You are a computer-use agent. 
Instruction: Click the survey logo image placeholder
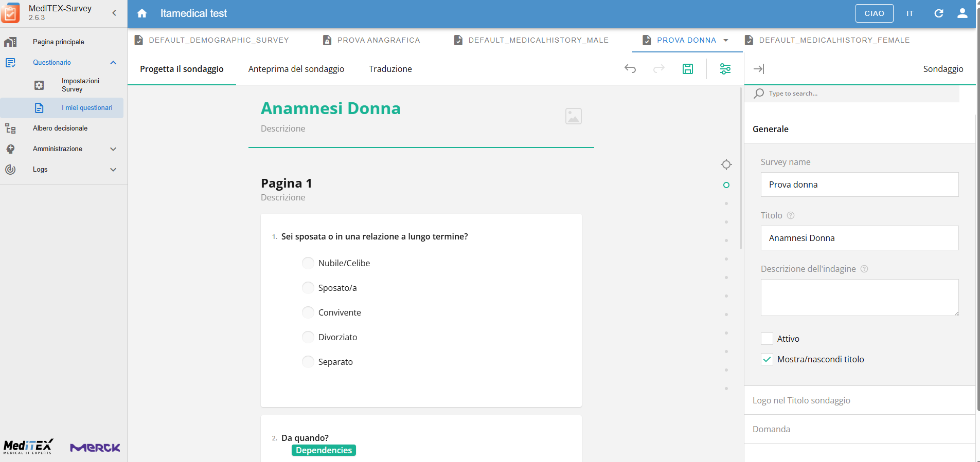pos(574,116)
